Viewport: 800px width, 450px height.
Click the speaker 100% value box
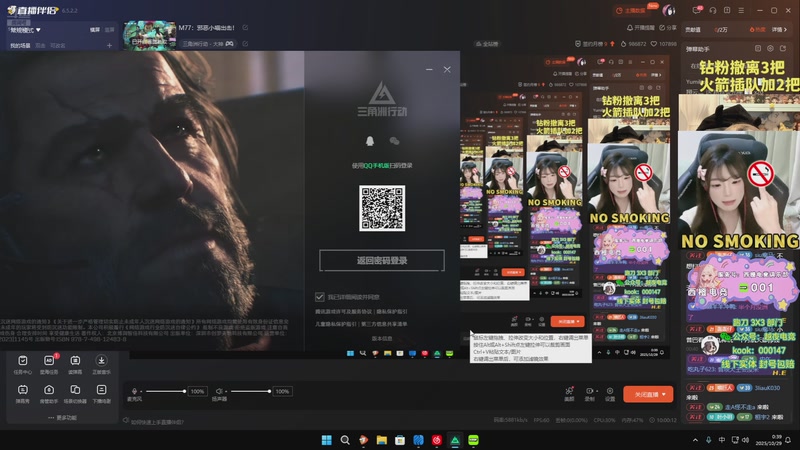click(x=282, y=391)
